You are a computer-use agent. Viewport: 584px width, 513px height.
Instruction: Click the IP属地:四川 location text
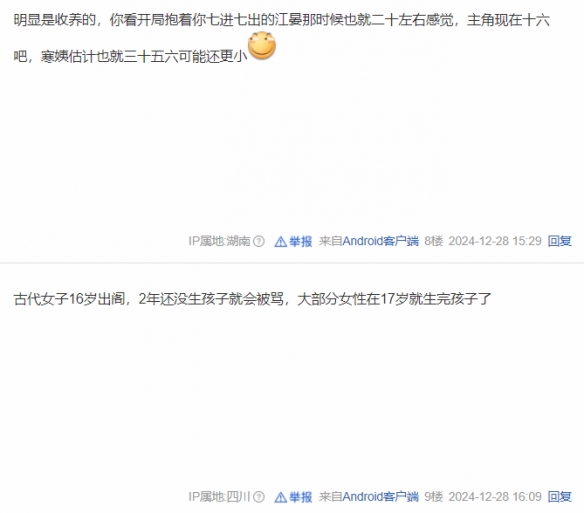tap(219, 497)
